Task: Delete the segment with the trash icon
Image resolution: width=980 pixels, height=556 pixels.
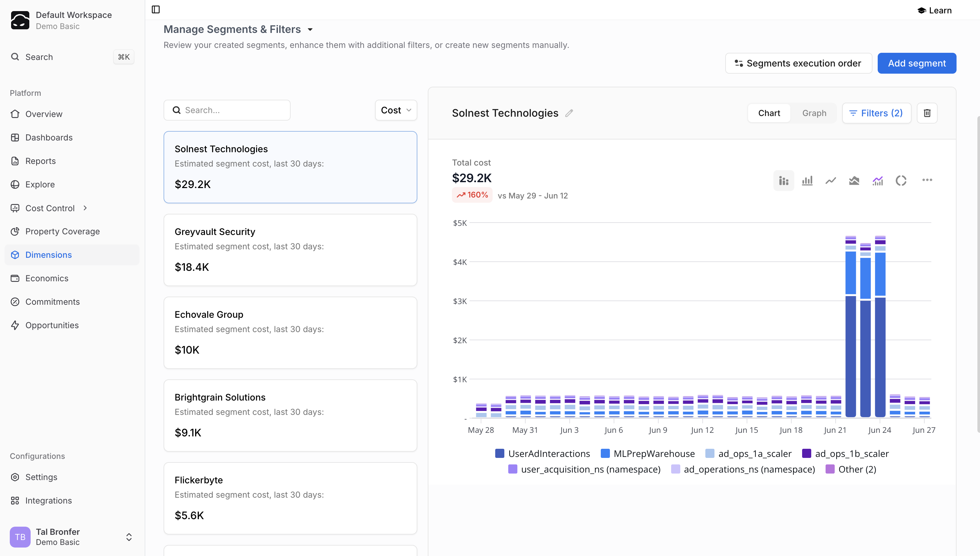Action: [x=927, y=113]
